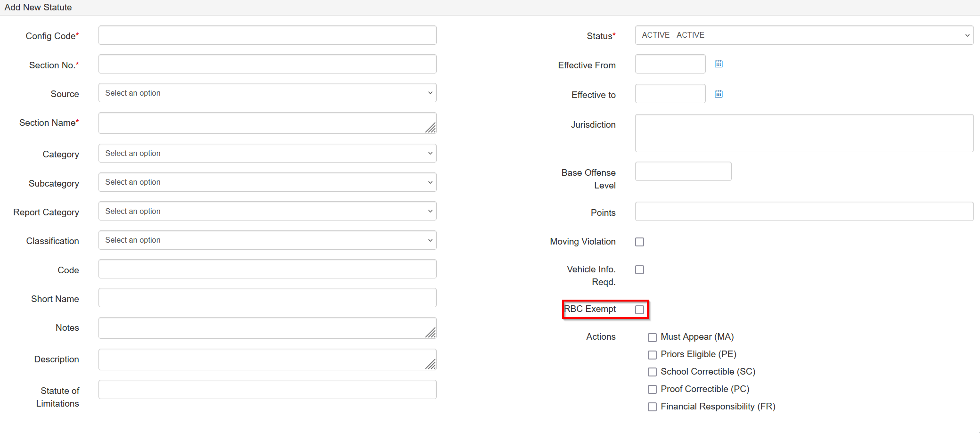Grab the Section Name resize handle
Image resolution: width=980 pixels, height=433 pixels.
(431, 128)
